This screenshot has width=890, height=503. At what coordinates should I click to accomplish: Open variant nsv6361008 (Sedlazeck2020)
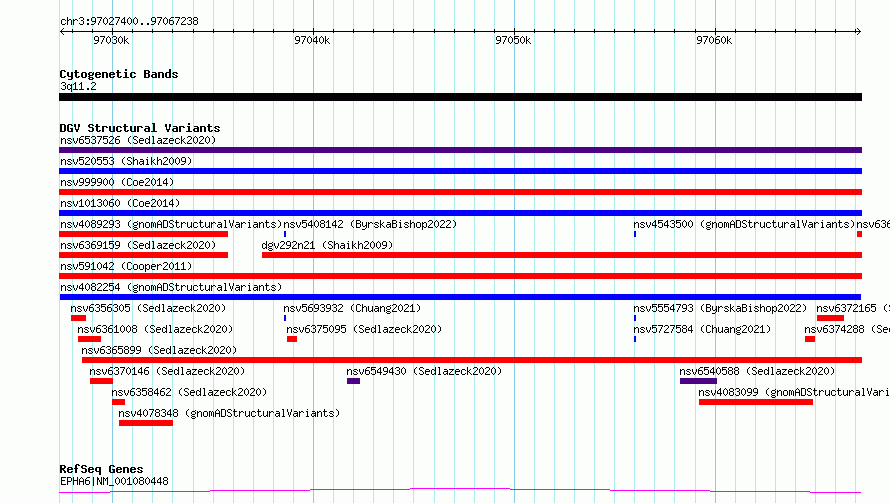click(155, 329)
